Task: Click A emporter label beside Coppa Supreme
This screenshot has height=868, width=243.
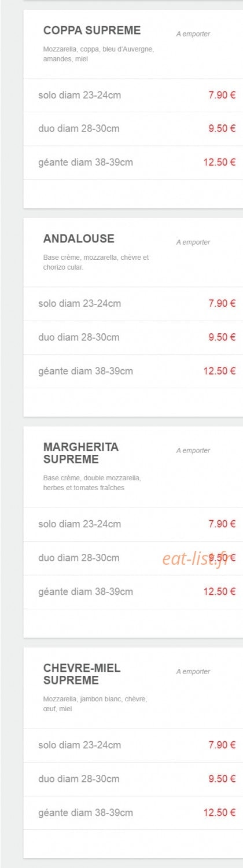Action: coord(193,34)
